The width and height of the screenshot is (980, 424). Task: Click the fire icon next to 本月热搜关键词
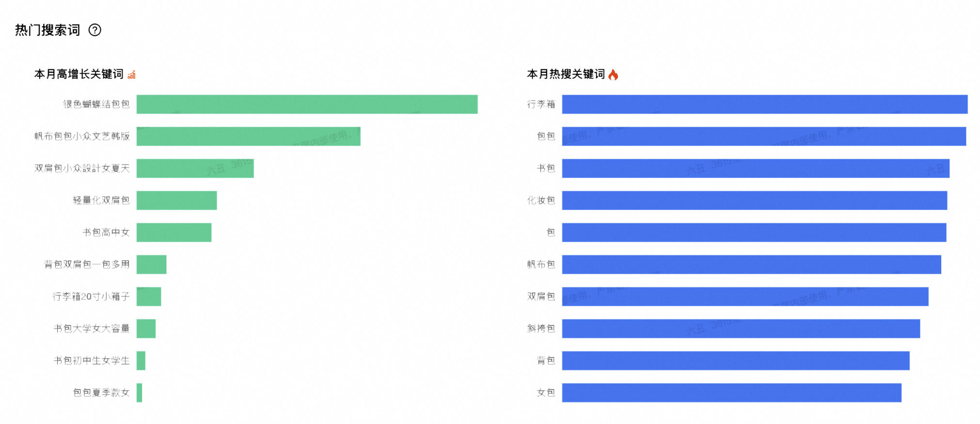613,75
